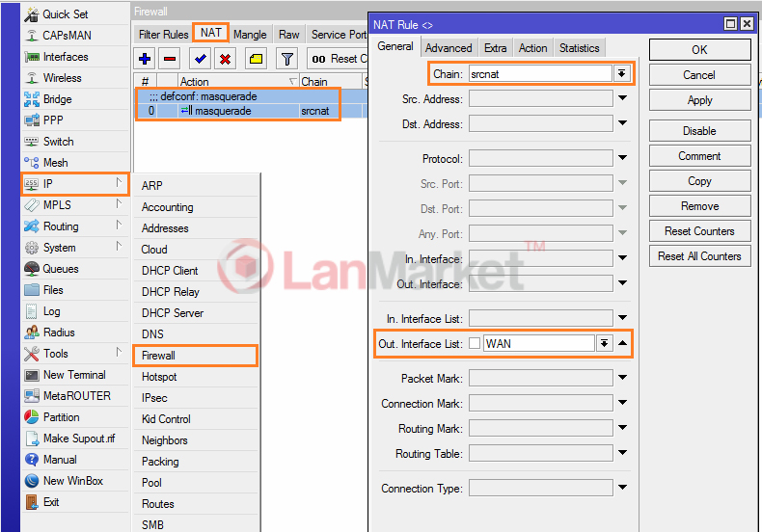This screenshot has height=532, width=762.
Task: Click the red X disable icon
Action: (225, 59)
